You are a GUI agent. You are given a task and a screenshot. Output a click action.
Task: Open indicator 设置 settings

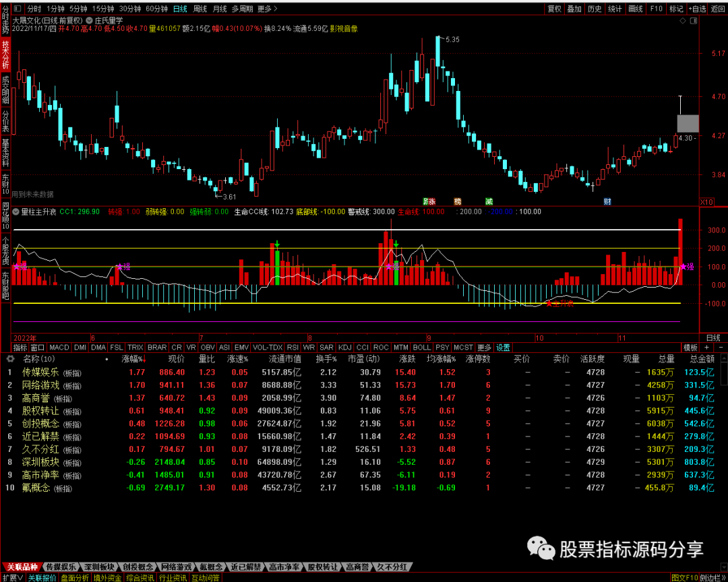[x=503, y=348]
